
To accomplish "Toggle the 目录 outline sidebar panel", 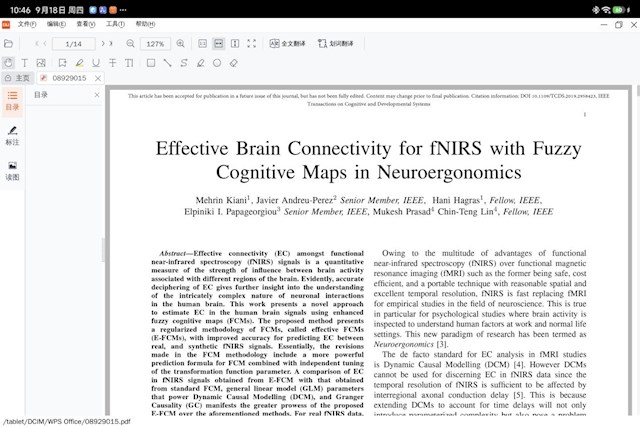I will point(12,98).
